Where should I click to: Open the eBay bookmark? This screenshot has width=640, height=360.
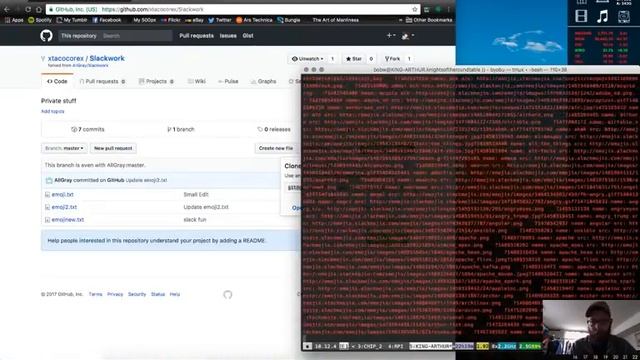[194, 20]
